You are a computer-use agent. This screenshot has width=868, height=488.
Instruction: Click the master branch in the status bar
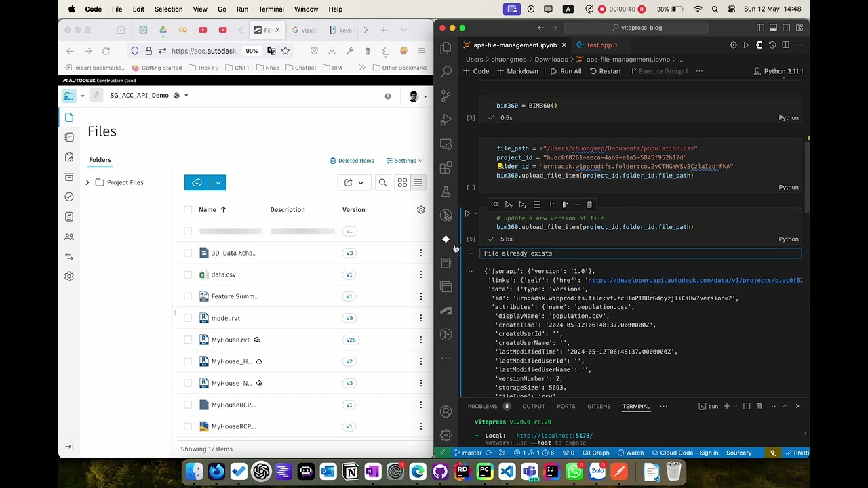click(467, 453)
